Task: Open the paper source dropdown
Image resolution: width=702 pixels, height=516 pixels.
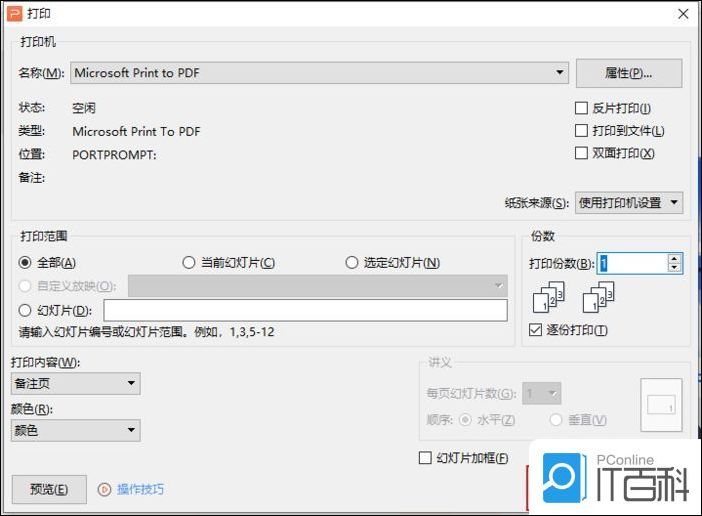Action: (629, 203)
